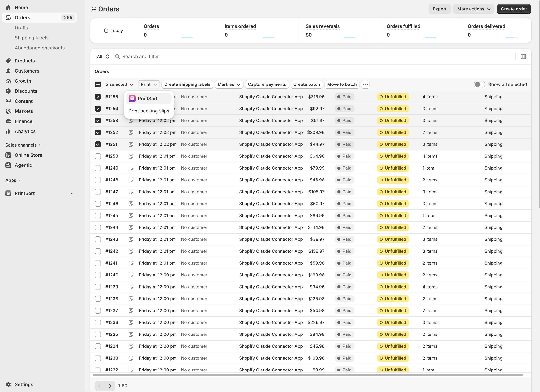The width and height of the screenshot is (540, 392).
Task: Click Capture payments button
Action: click(267, 84)
